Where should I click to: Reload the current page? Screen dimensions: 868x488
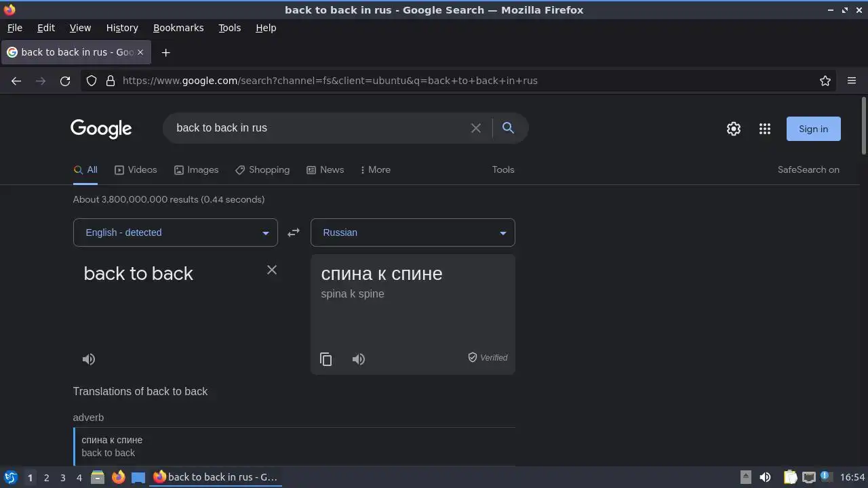(65, 81)
